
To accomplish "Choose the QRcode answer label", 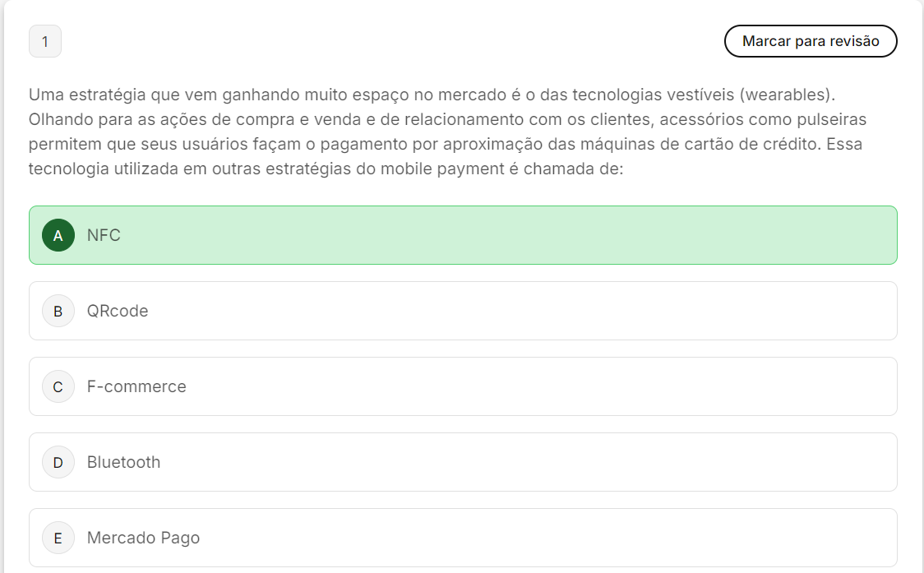I will coord(118,311).
